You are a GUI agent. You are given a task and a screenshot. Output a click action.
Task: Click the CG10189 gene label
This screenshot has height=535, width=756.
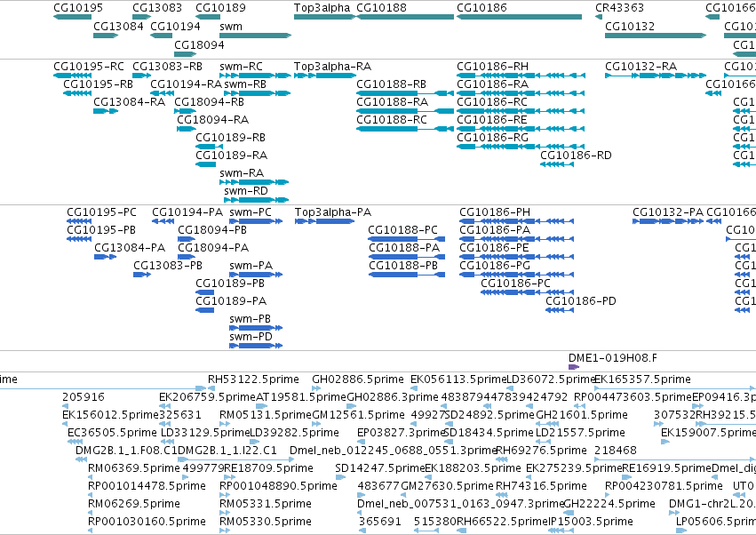tap(220, 8)
